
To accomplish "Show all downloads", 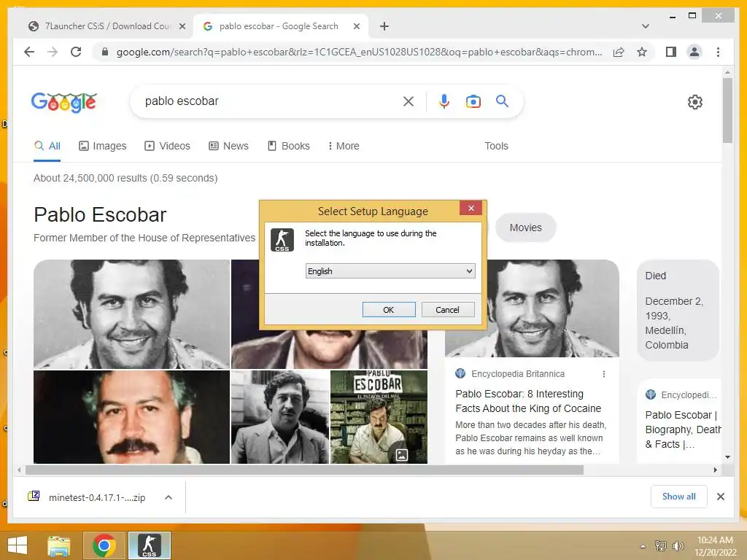I will 678,497.
